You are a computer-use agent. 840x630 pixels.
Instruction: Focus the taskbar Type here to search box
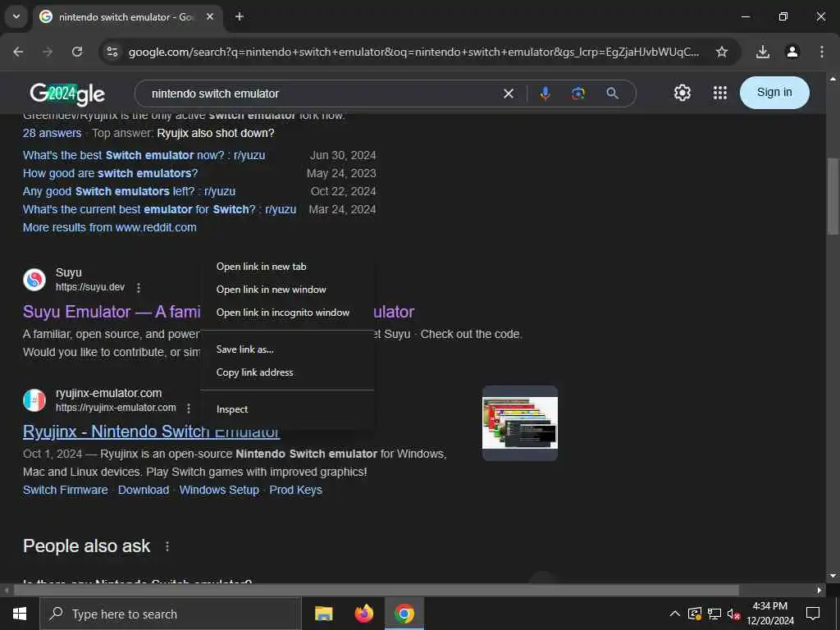[x=171, y=614]
